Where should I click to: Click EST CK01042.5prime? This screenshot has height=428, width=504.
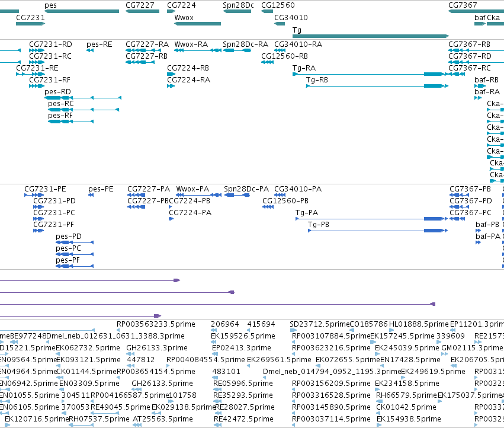click(406, 407)
